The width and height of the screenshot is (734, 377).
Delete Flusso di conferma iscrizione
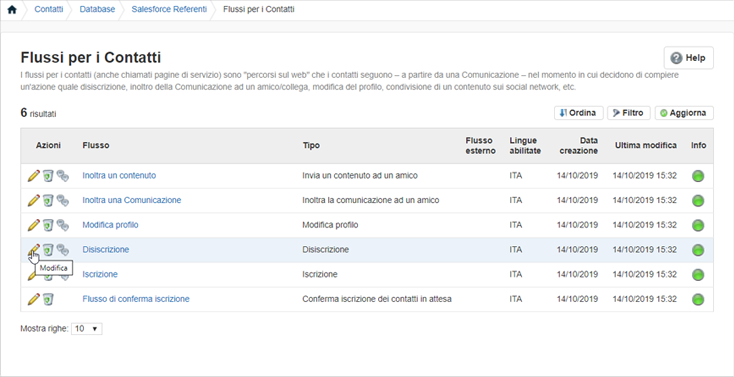48,300
